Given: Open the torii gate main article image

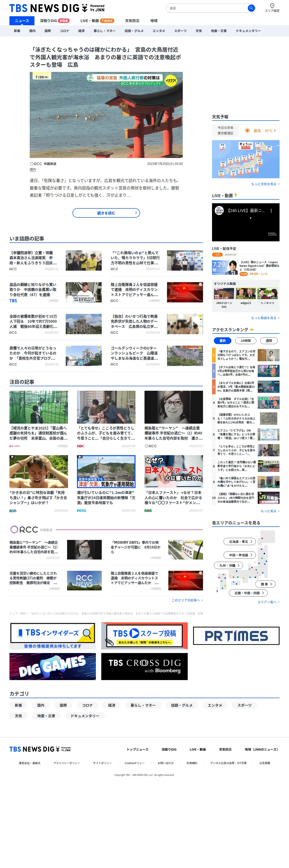Looking at the screenshot, I should (x=106, y=115).
